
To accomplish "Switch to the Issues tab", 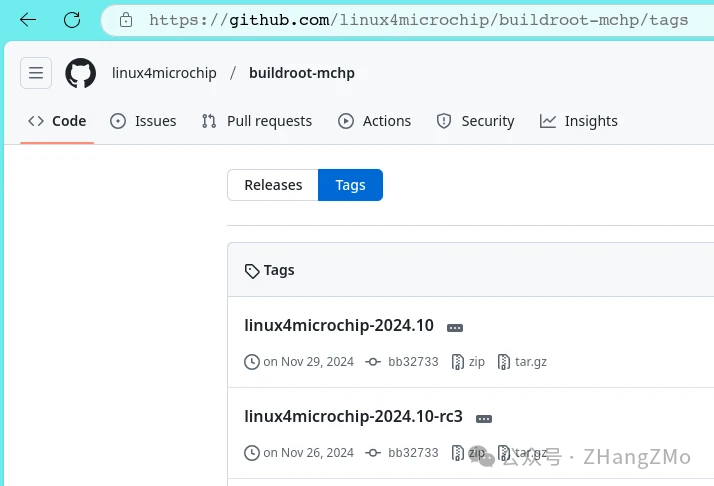I will click(143, 121).
